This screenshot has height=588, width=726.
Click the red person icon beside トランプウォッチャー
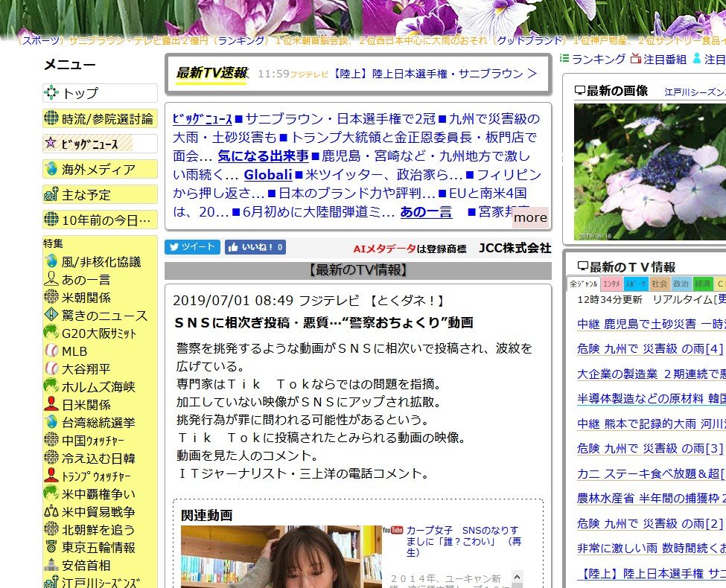tap(51, 476)
